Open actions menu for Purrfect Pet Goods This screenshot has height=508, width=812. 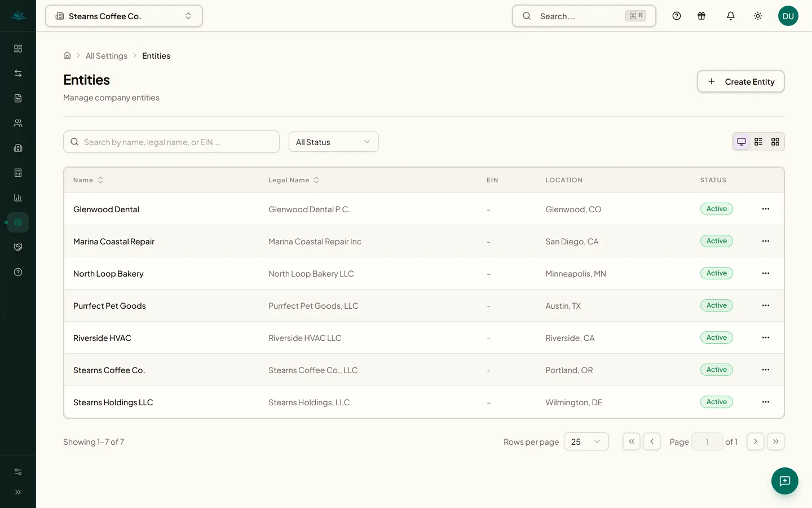coord(766,305)
